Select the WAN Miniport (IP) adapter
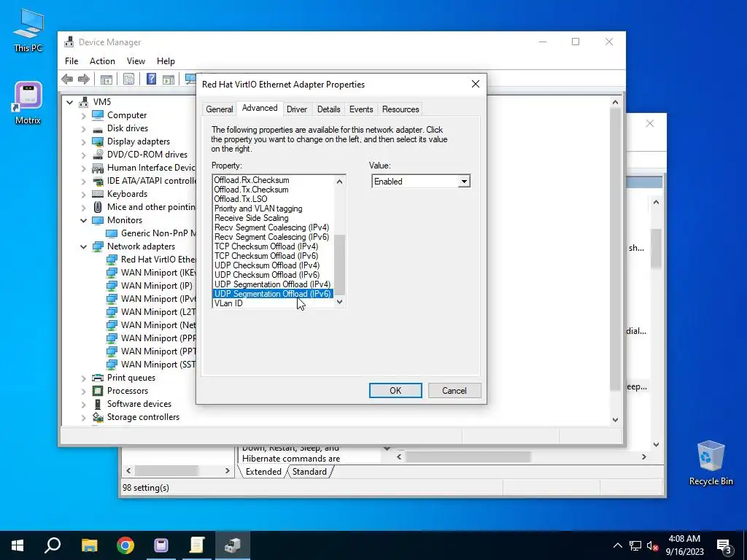747x560 pixels. 156,286
